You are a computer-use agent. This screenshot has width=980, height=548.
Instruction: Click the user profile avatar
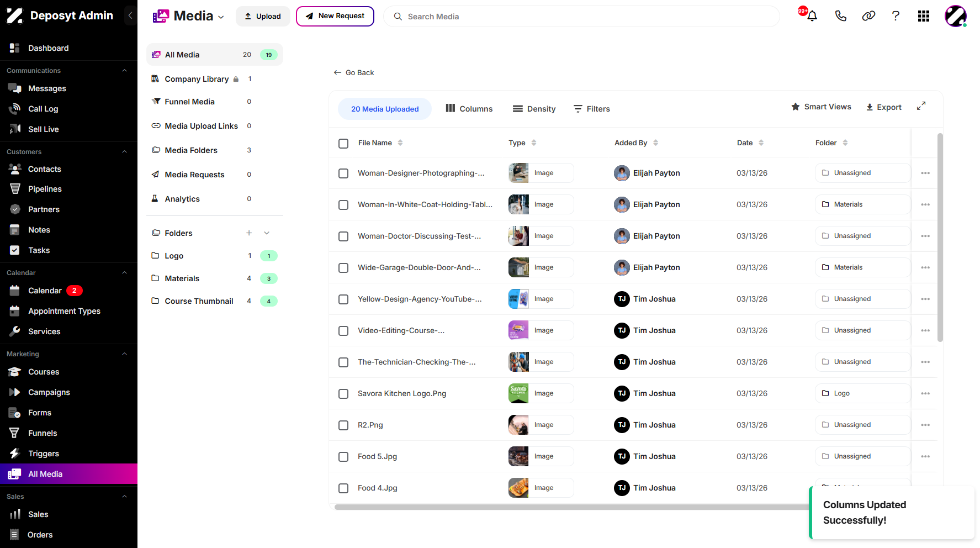[956, 16]
